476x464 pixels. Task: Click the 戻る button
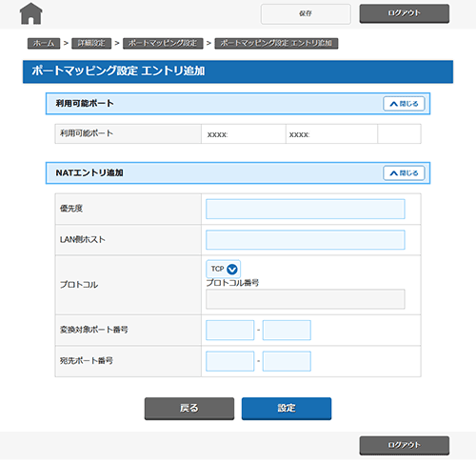189,409
